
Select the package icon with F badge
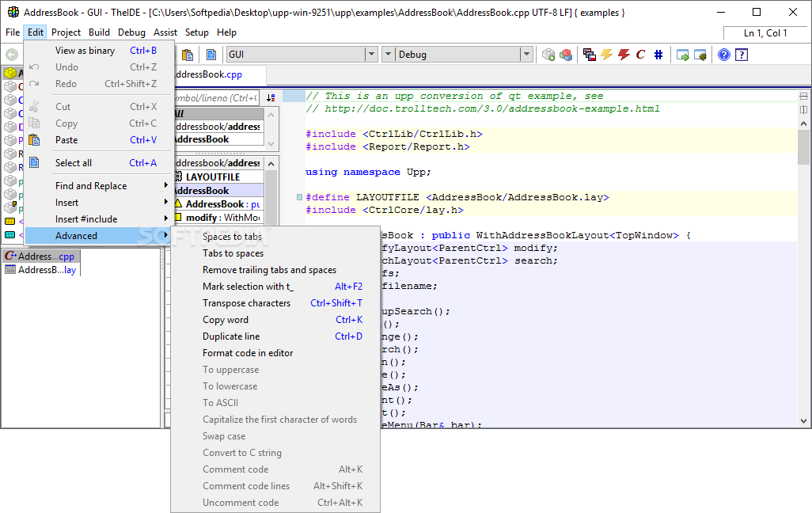9,207
